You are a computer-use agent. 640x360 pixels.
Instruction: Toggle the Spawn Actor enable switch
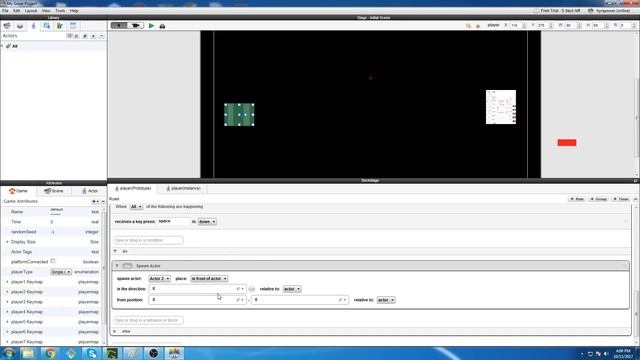pos(127,266)
